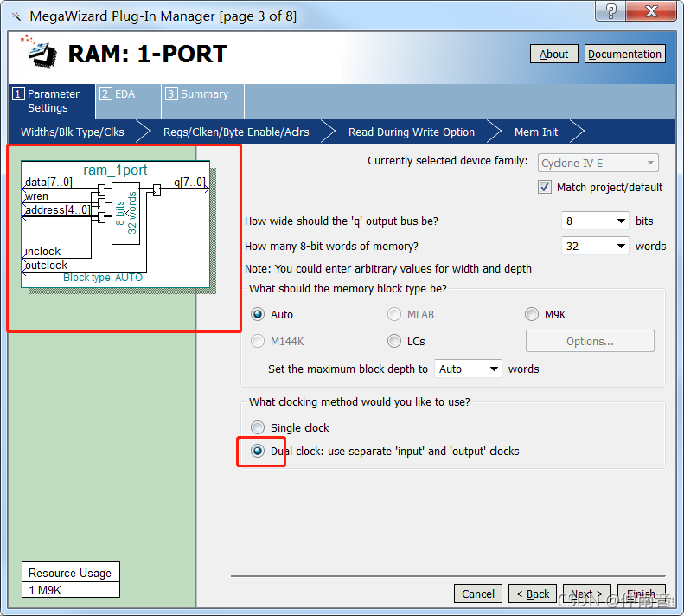Screen dimensions: 684x616
Task: Click 'Block type: AUTO' label in diagram
Action: point(103,278)
